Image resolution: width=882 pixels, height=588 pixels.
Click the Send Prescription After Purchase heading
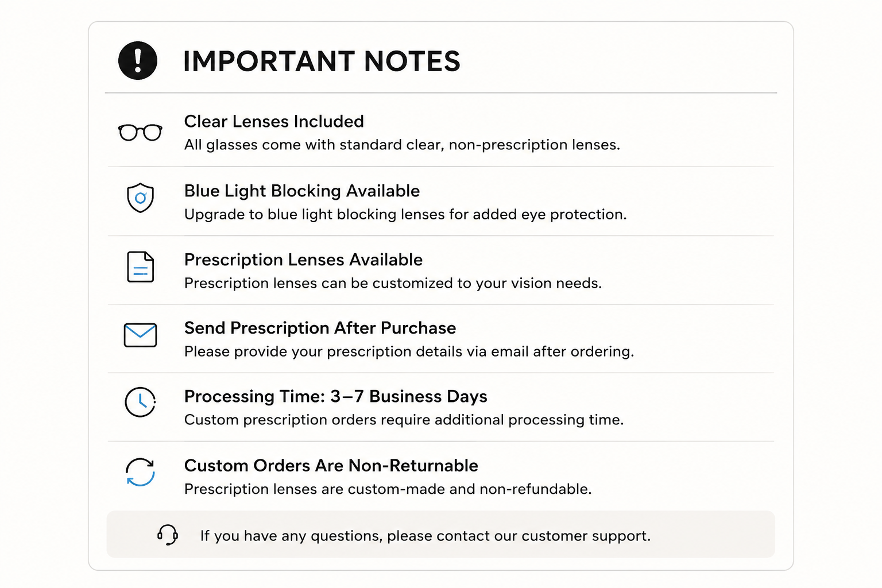click(x=320, y=328)
